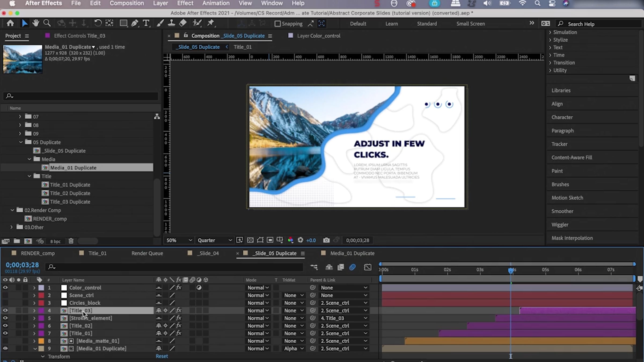Delete selected item with trash icon
Image resolution: width=644 pixels, height=362 pixels.
point(71,241)
